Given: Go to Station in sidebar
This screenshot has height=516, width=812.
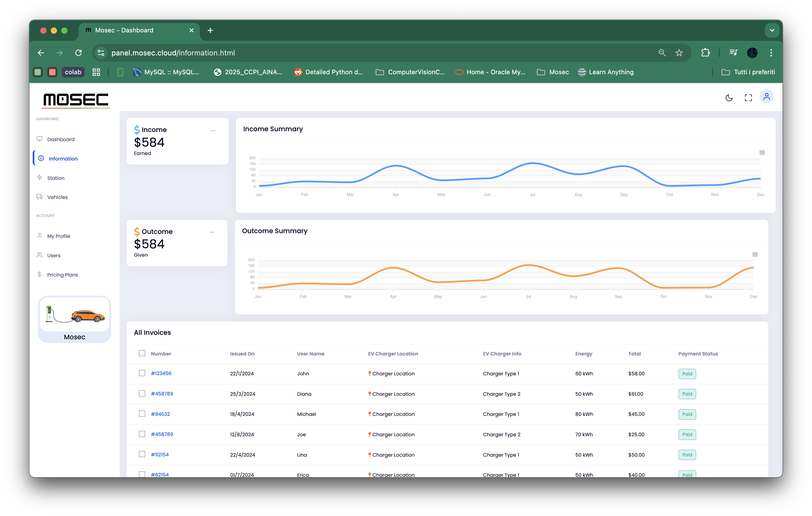Looking at the screenshot, I should point(56,178).
